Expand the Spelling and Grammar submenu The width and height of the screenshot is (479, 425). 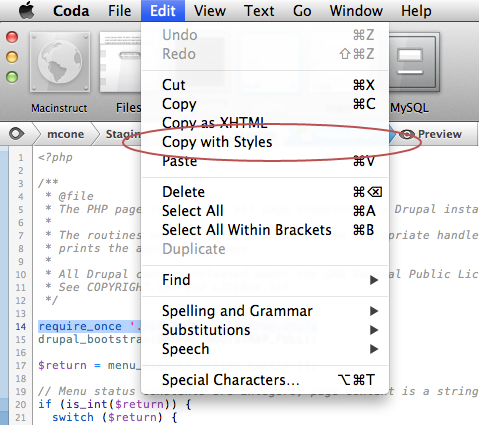click(x=265, y=311)
